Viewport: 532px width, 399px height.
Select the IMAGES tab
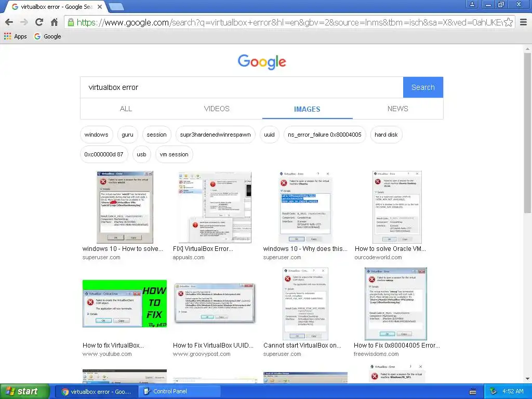tap(307, 109)
